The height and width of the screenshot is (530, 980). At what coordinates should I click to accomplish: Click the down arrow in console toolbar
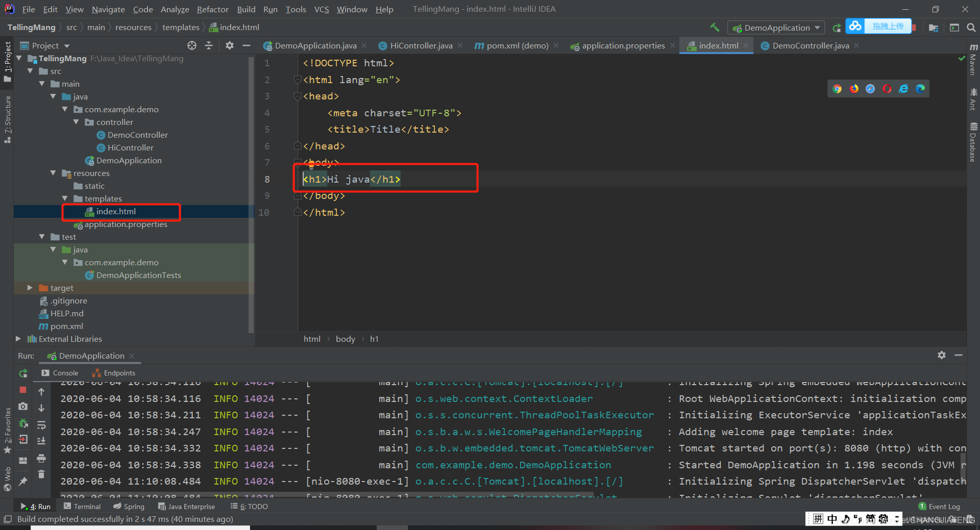(41, 408)
